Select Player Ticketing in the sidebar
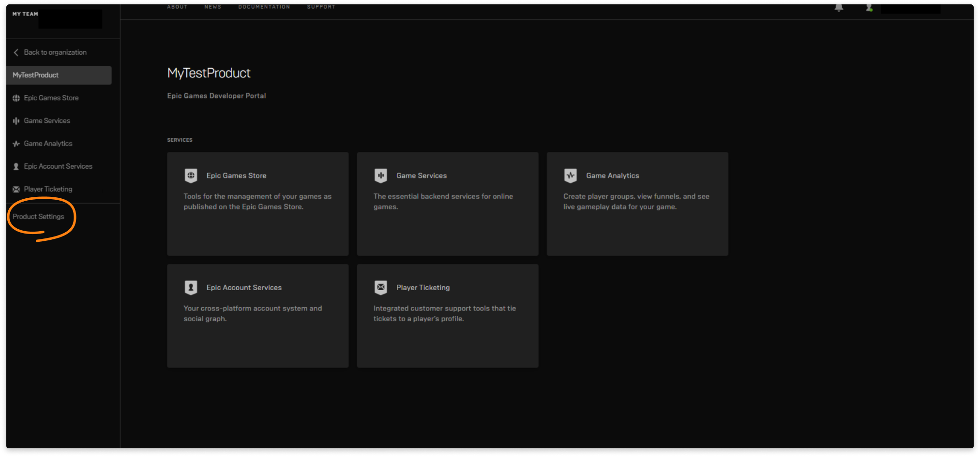This screenshot has width=980, height=457. (48, 189)
